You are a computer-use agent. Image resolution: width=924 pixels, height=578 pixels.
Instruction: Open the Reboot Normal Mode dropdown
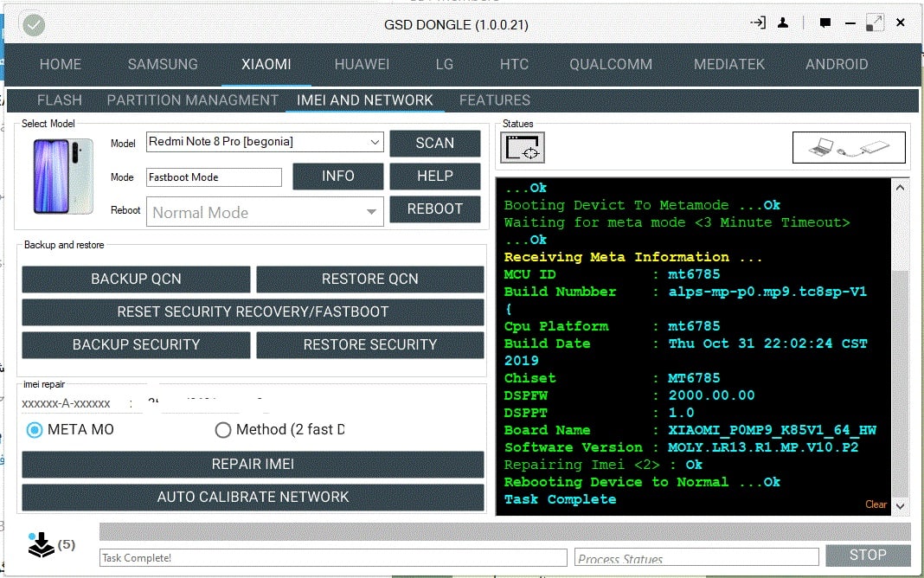(x=371, y=212)
